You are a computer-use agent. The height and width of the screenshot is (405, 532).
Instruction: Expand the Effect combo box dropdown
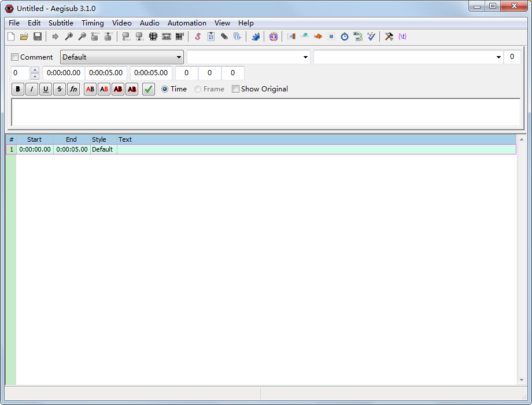pos(498,57)
